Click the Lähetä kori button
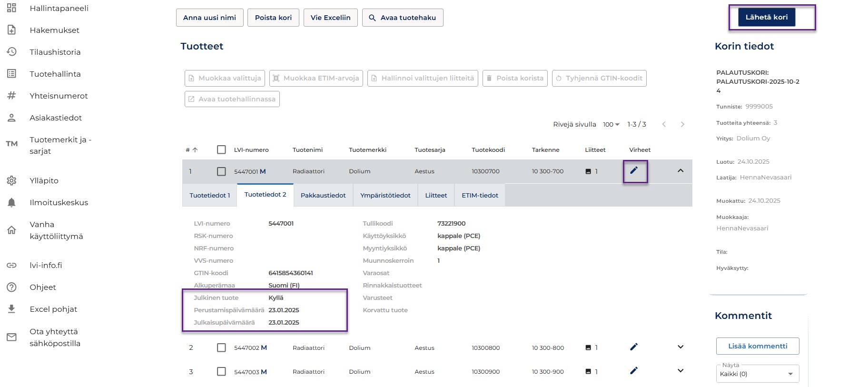 click(766, 17)
